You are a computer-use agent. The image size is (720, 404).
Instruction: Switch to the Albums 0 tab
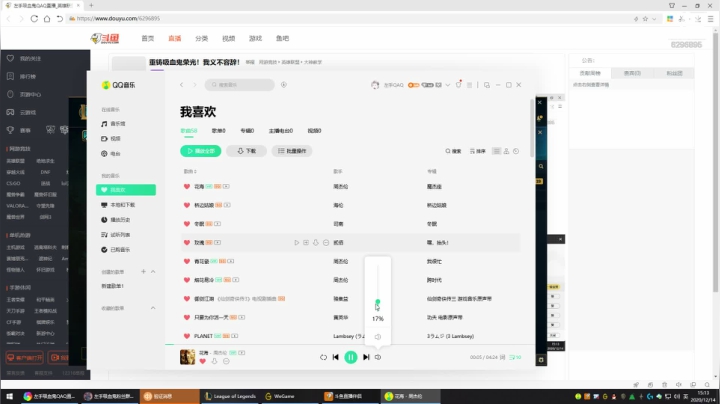point(247,131)
